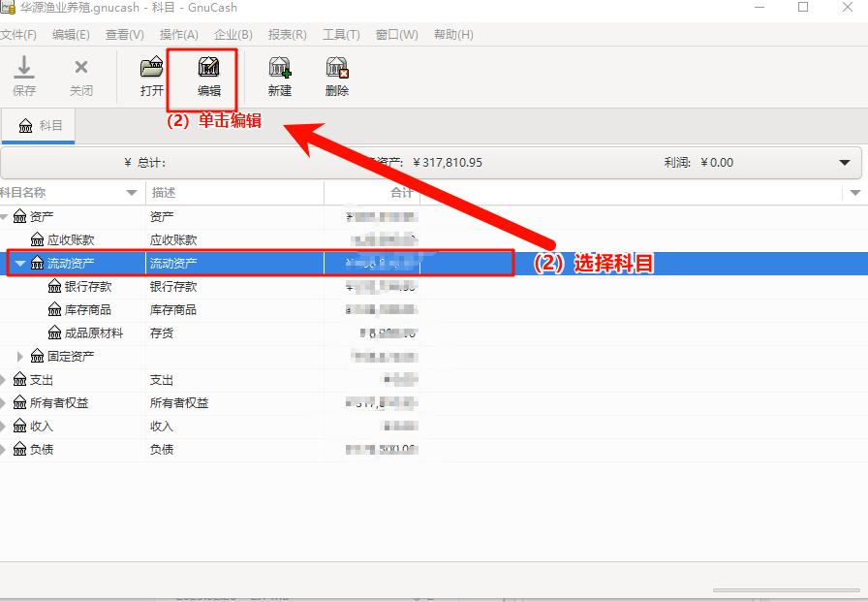Sort by the 描述 column header
This screenshot has height=602, width=868.
(234, 193)
